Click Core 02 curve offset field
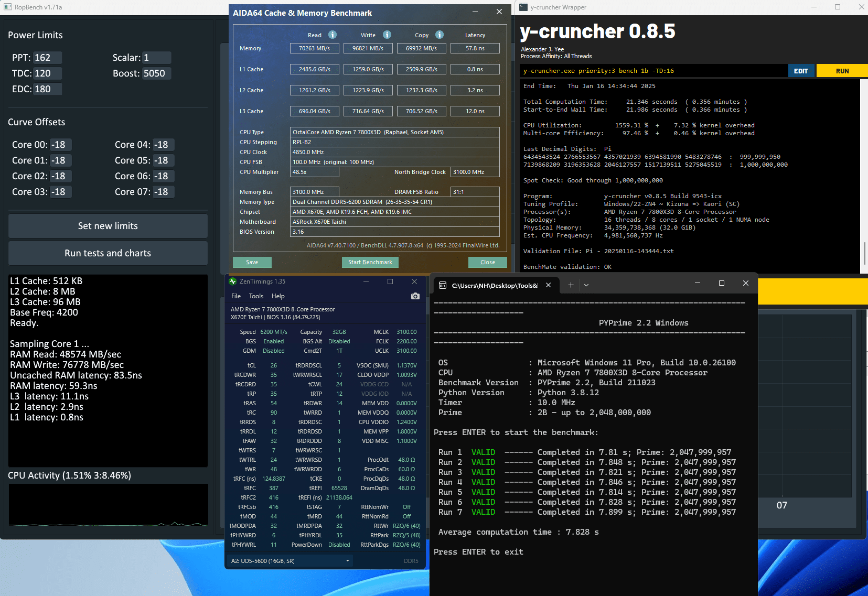This screenshot has height=596, width=868. point(61,176)
